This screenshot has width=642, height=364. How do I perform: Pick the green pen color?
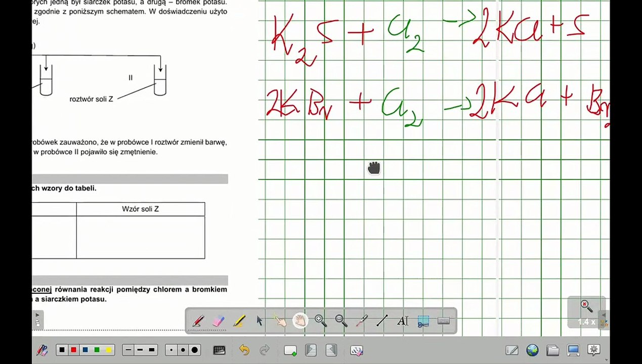(x=97, y=350)
